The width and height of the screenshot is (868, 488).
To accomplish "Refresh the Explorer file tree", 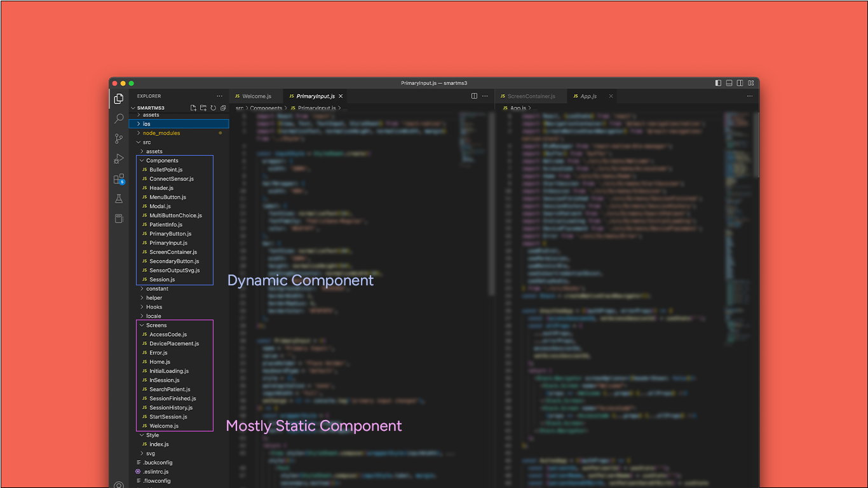I will click(214, 108).
